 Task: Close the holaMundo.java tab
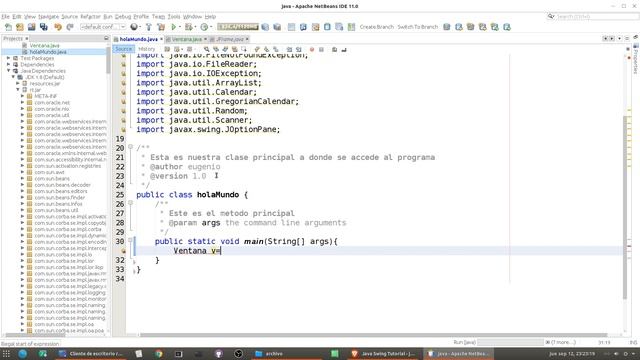pyautogui.click(x=161, y=39)
